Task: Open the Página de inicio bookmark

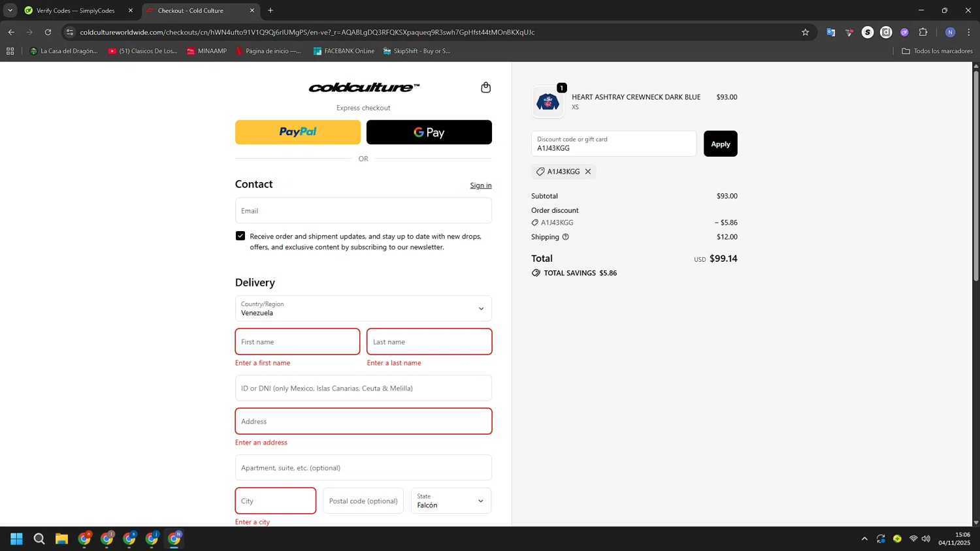Action: click(x=269, y=51)
